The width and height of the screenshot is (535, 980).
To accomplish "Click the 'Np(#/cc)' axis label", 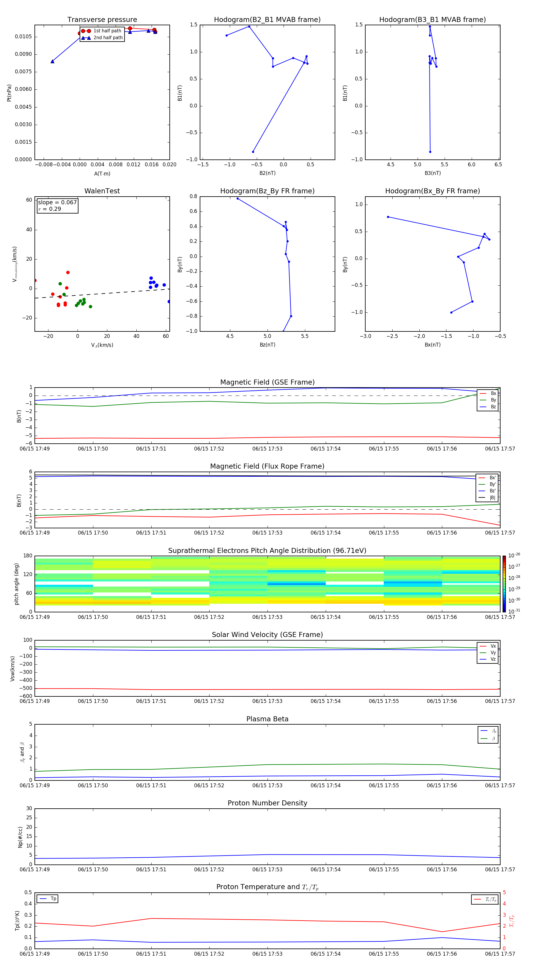I will click(x=20, y=837).
